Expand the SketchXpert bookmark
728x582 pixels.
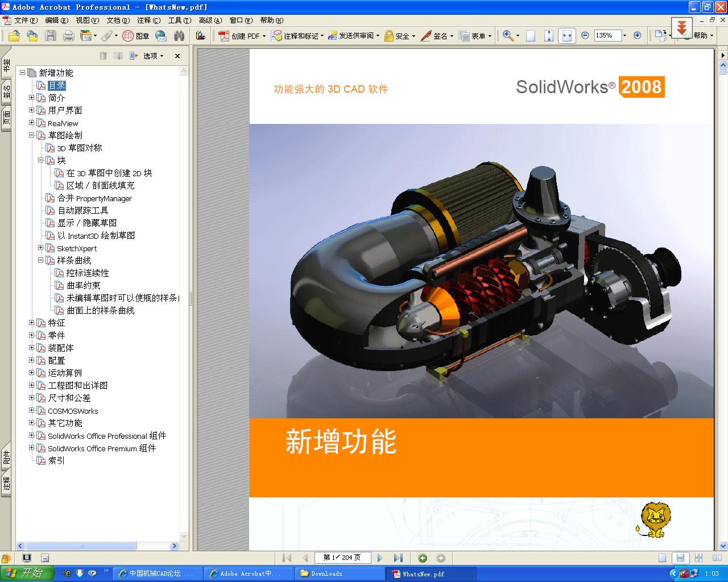[41, 248]
